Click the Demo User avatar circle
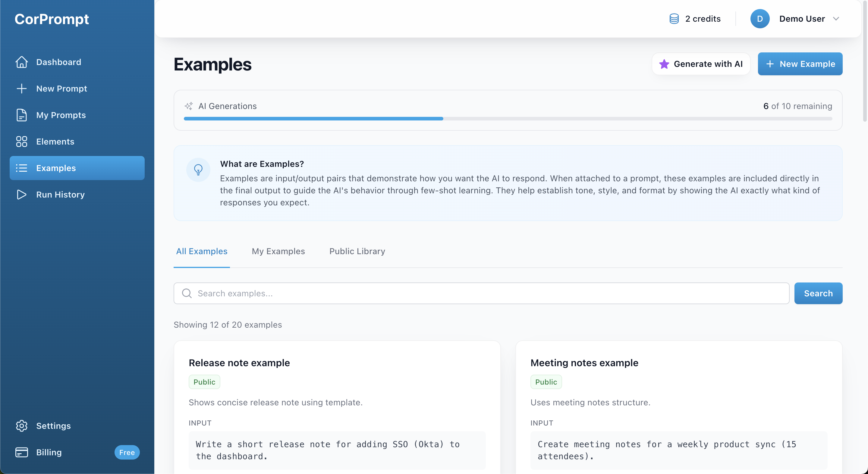868x474 pixels. coord(760,18)
